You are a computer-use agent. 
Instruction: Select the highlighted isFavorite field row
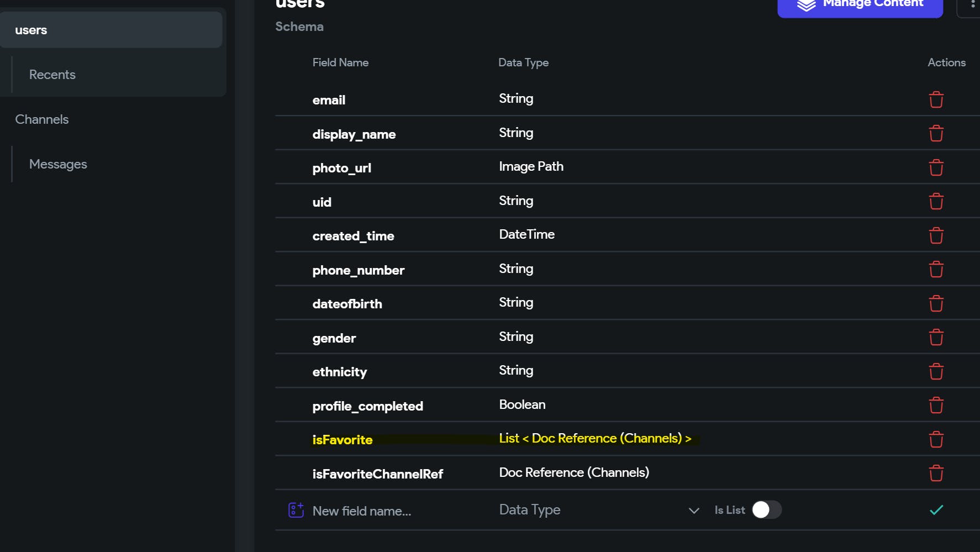coord(343,440)
